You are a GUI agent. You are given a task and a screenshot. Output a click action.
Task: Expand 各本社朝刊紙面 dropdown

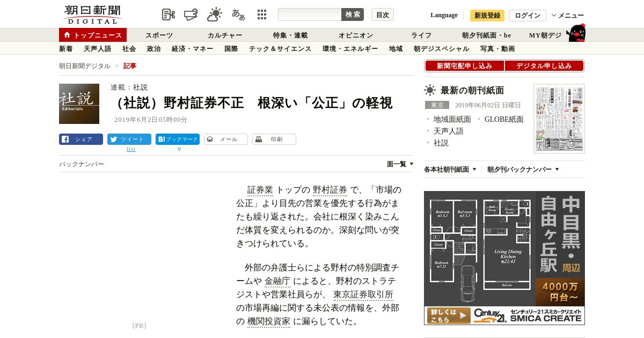450,170
